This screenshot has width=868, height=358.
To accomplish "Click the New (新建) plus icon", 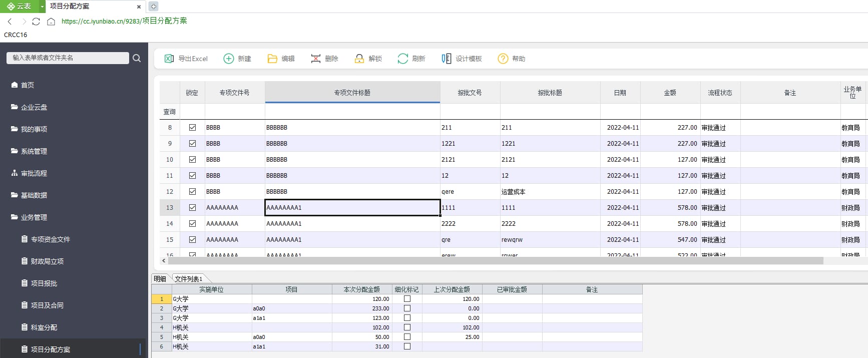I will [x=228, y=59].
